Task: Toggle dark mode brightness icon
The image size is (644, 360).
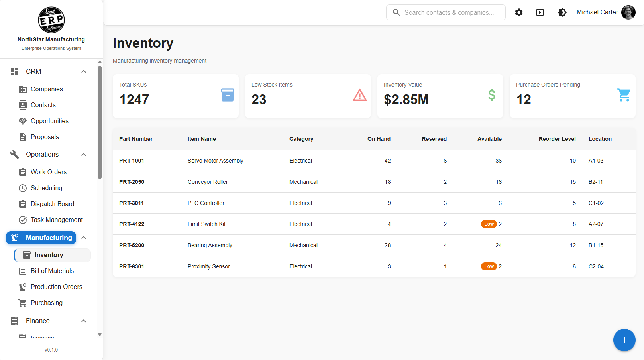Action: [562, 12]
